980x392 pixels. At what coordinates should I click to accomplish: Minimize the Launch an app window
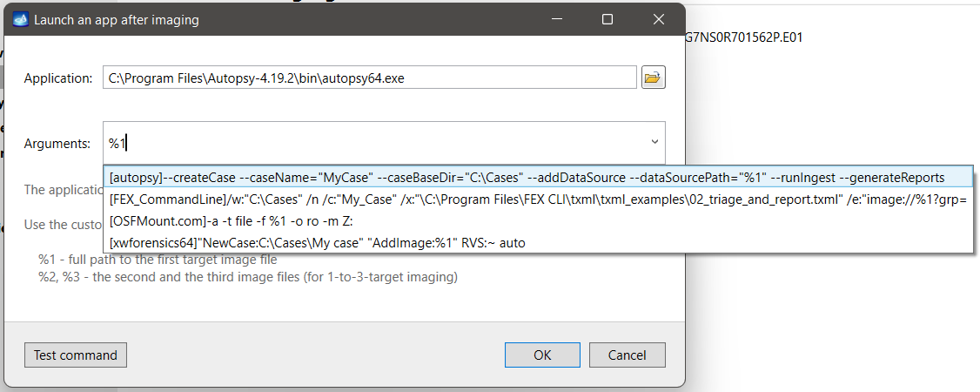(555, 20)
